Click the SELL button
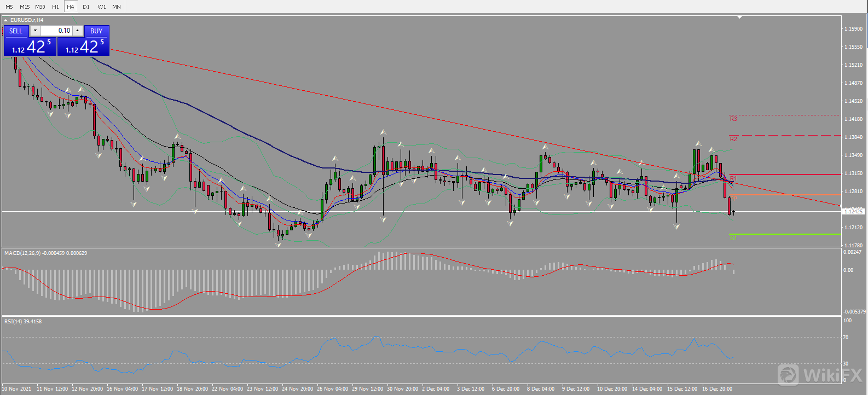This screenshot has width=868, height=395. coord(16,31)
